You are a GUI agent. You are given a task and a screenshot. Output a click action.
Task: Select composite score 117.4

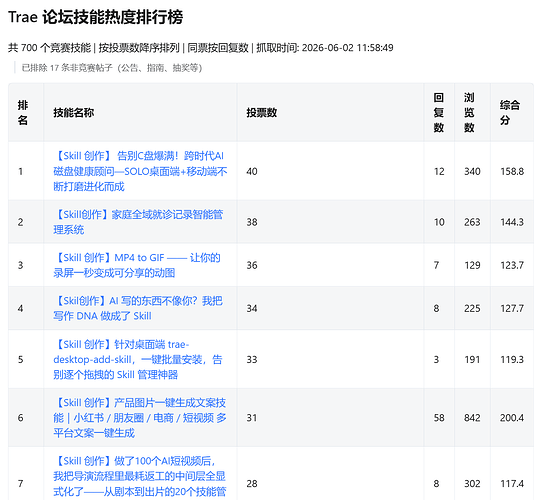click(x=512, y=484)
